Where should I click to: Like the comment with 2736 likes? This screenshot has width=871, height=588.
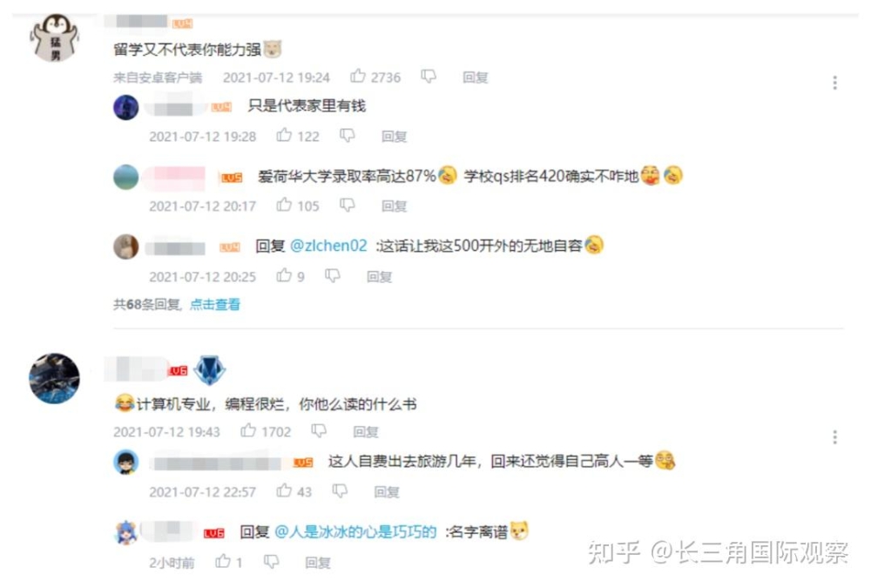358,76
